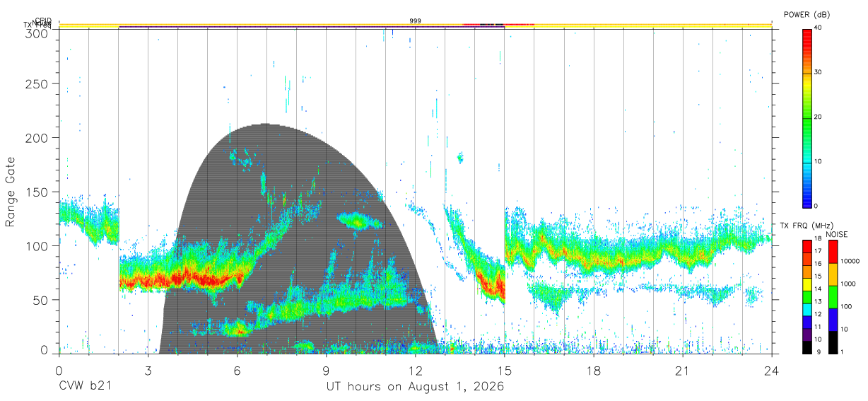This screenshot has height=401, width=868.
Task: Click the black segment of NOISE legend
Action: pyautogui.click(x=832, y=342)
